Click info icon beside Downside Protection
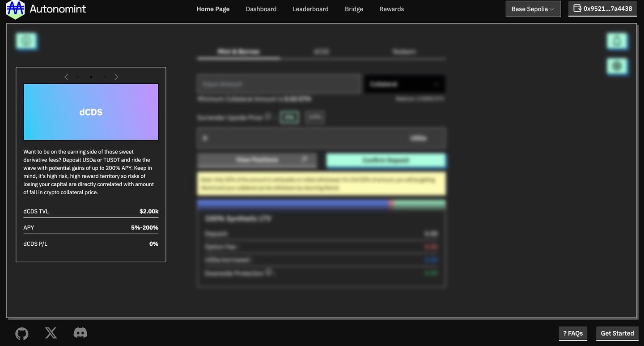The width and height of the screenshot is (644, 346). coord(269,272)
